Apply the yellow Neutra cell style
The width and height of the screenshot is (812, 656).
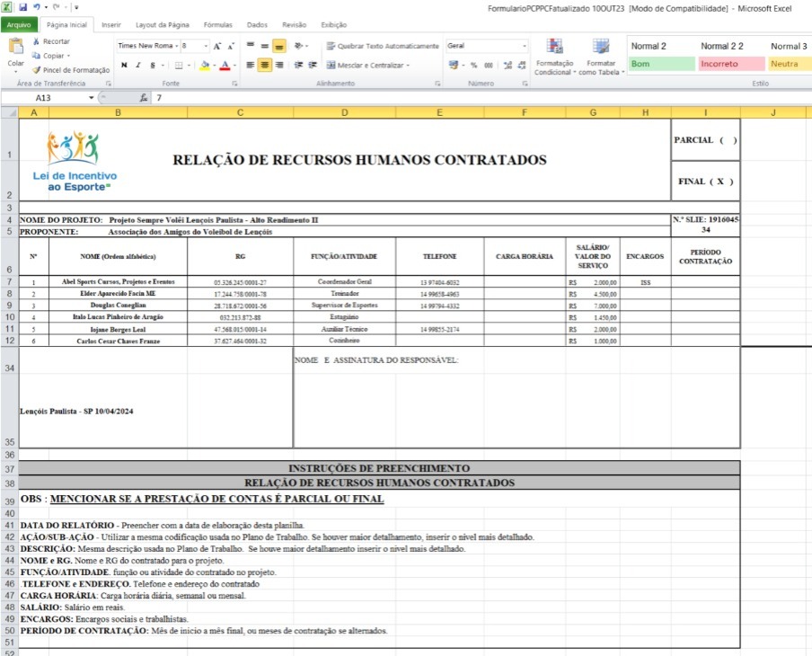pyautogui.click(x=790, y=64)
